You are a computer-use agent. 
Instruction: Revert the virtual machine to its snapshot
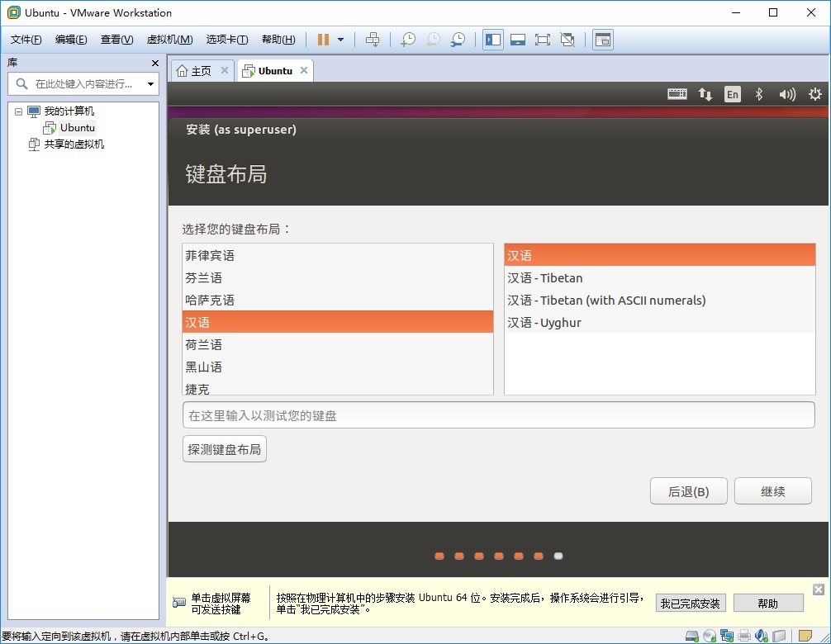tap(433, 40)
